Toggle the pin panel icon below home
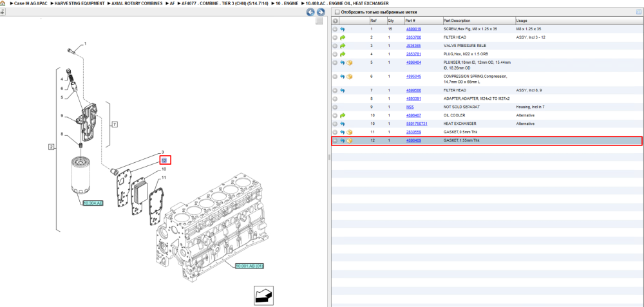The image size is (644, 307). [3, 12]
